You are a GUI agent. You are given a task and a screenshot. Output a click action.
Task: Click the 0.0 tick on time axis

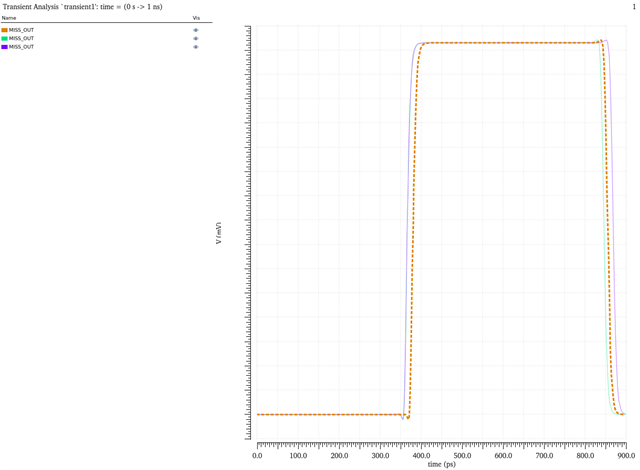click(x=258, y=455)
